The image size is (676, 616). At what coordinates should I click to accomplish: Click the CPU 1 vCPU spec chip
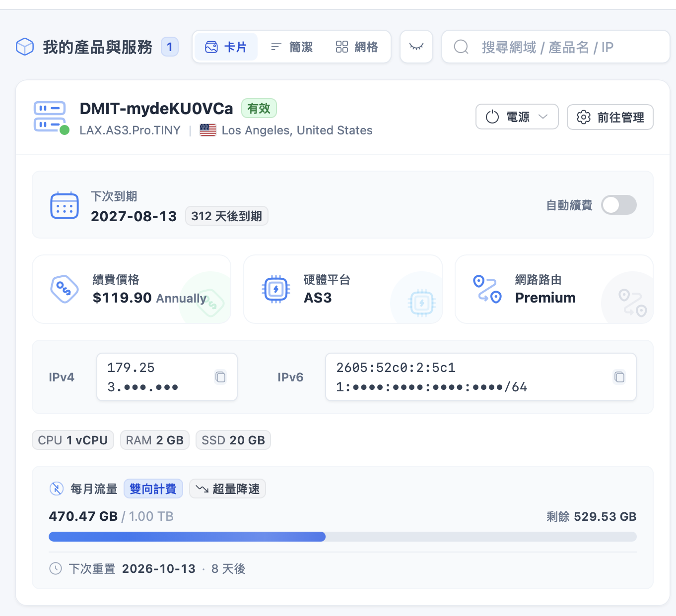[73, 440]
